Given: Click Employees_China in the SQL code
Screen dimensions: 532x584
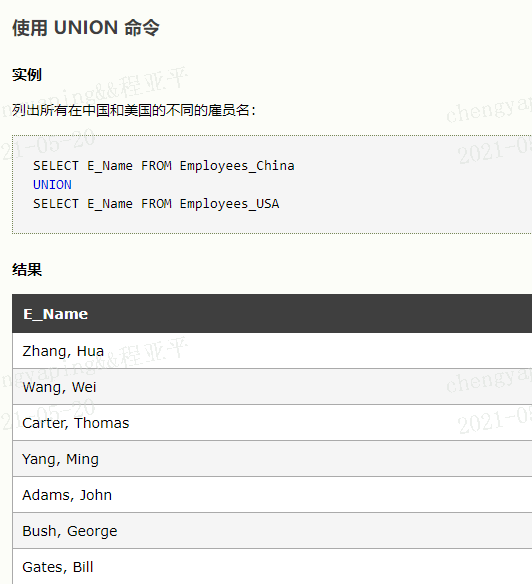Looking at the screenshot, I should point(237,166).
